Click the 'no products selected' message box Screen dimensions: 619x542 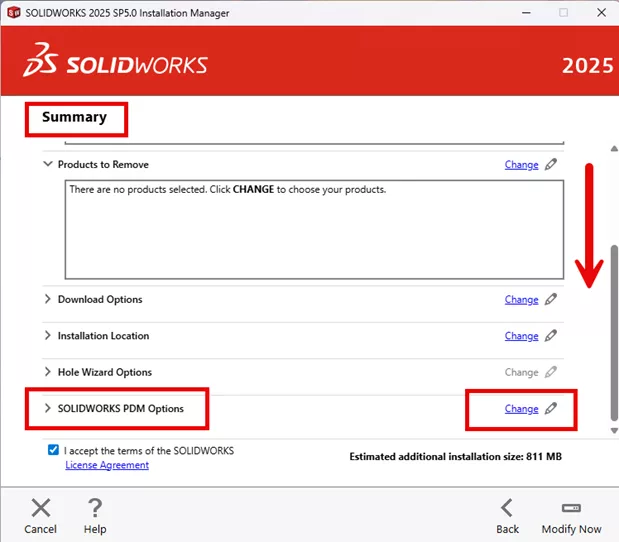coord(314,230)
